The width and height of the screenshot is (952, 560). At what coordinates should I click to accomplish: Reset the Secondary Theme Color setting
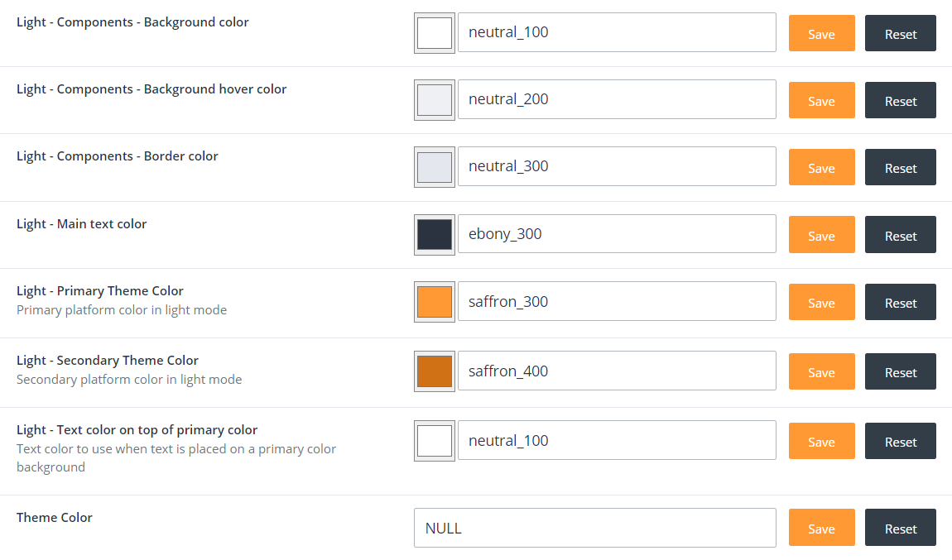coord(900,372)
